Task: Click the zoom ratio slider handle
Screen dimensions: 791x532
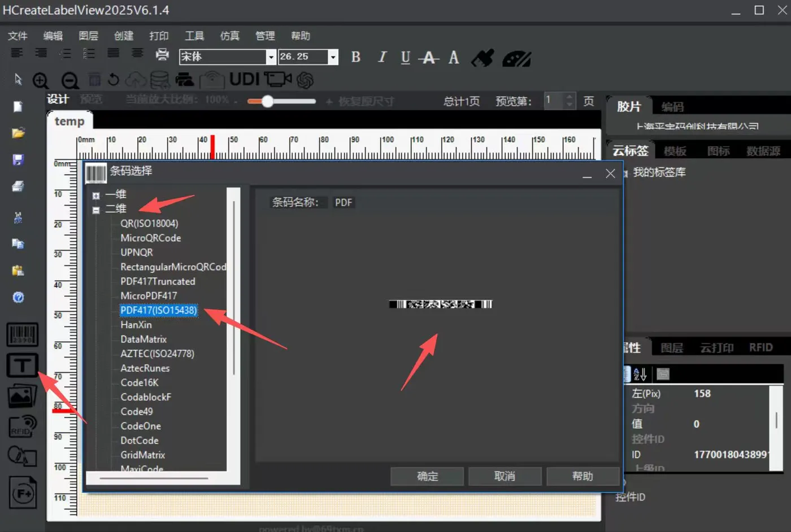Action: click(x=267, y=101)
